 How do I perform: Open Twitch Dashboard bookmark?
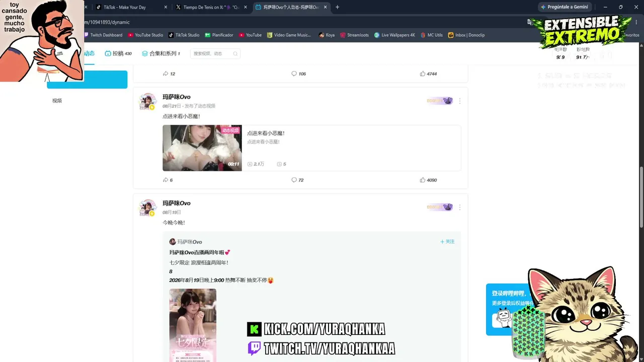click(x=103, y=35)
